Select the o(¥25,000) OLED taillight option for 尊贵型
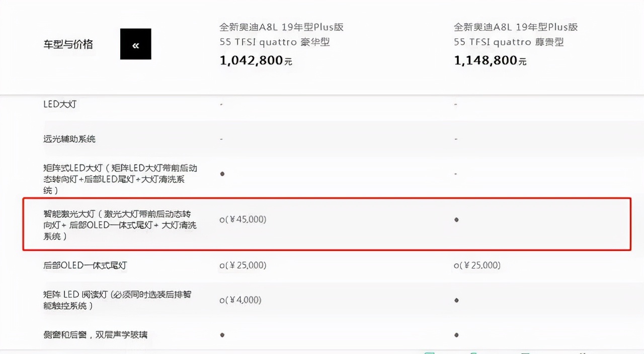 pyautogui.click(x=476, y=265)
